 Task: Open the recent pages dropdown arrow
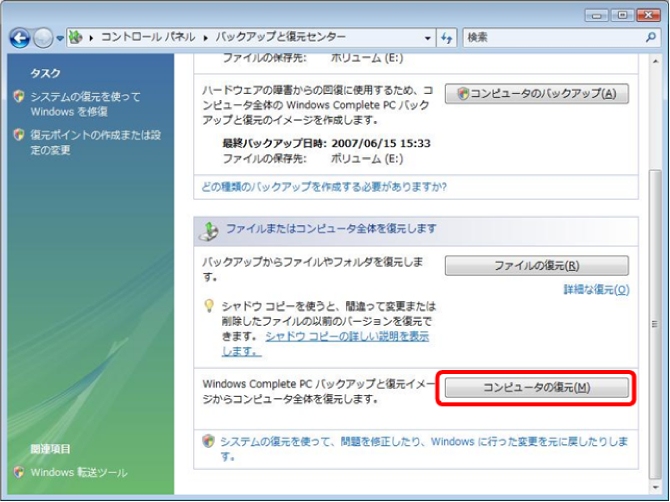point(60,38)
